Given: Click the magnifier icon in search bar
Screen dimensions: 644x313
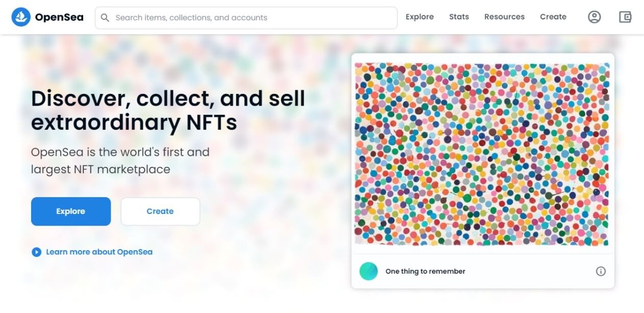Looking at the screenshot, I should pyautogui.click(x=105, y=18).
